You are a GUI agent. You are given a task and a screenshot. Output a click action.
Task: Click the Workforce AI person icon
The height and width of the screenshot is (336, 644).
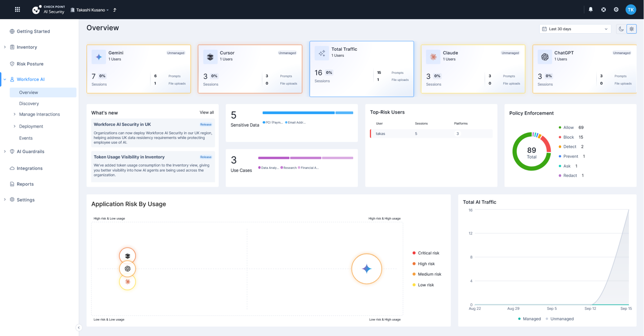pyautogui.click(x=12, y=79)
